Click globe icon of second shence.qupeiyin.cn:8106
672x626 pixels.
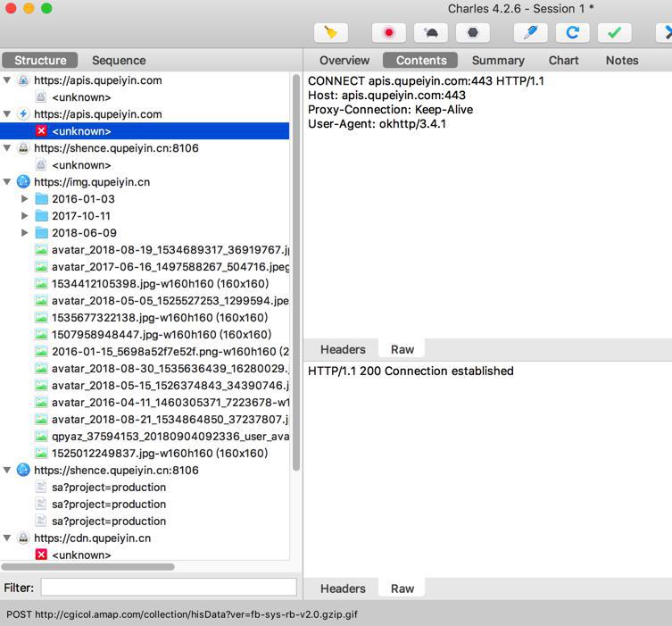tap(23, 470)
